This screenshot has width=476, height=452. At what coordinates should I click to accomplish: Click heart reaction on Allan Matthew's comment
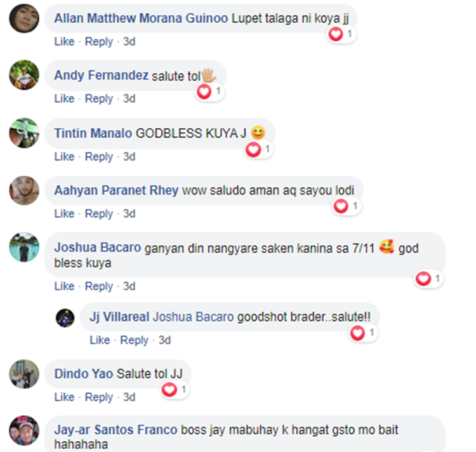[x=341, y=34]
